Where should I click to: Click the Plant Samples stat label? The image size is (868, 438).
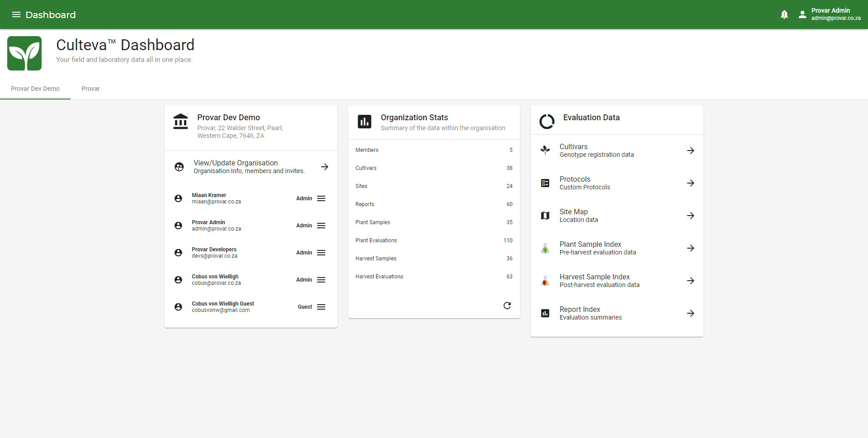click(373, 222)
